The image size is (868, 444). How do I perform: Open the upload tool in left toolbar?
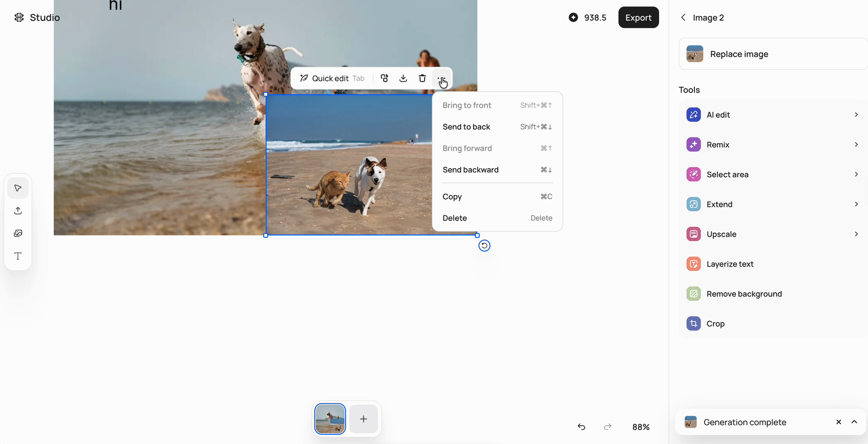[x=18, y=211]
